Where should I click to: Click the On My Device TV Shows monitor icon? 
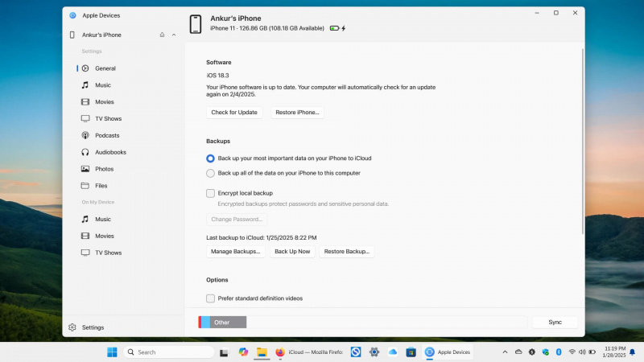pyautogui.click(x=85, y=253)
